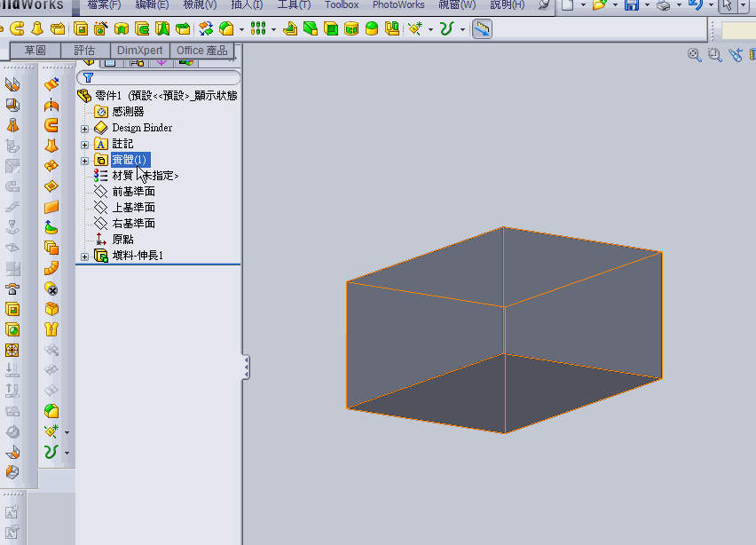Select the Vent grid icon
Viewport: 756px width, 545px height.
(x=12, y=350)
